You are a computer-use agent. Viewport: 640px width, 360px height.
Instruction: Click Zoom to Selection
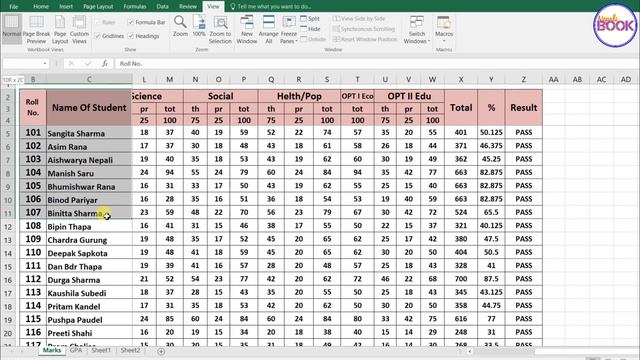[220, 29]
